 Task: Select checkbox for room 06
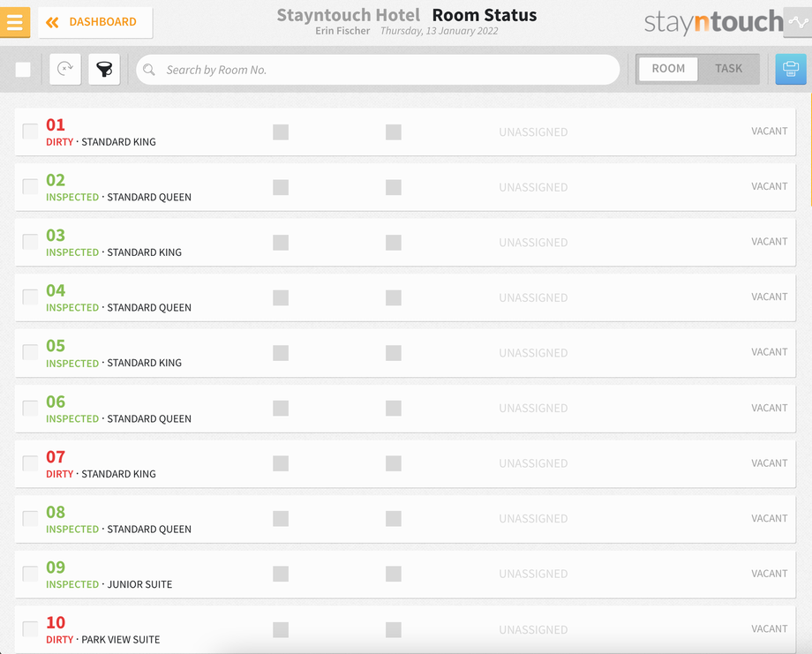click(30, 408)
